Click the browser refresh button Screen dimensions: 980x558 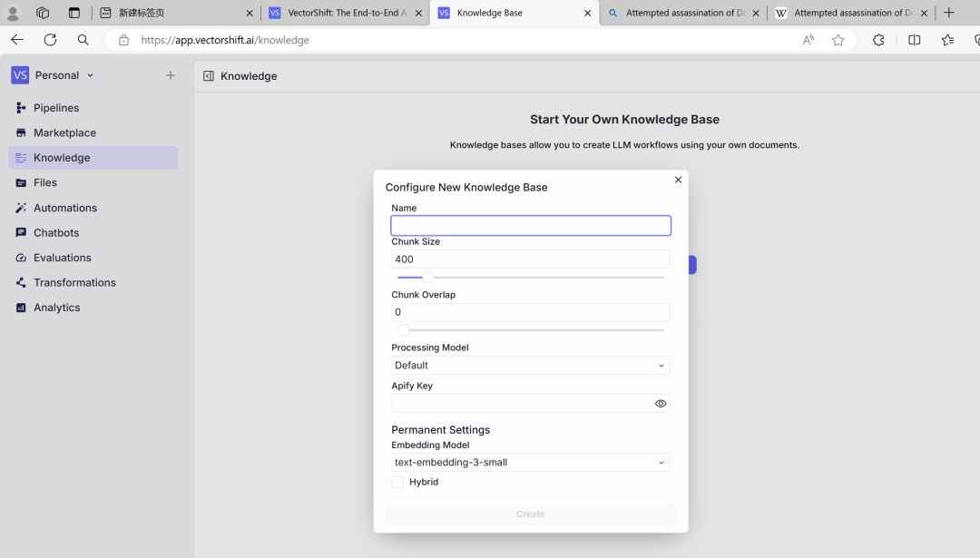[50, 40]
